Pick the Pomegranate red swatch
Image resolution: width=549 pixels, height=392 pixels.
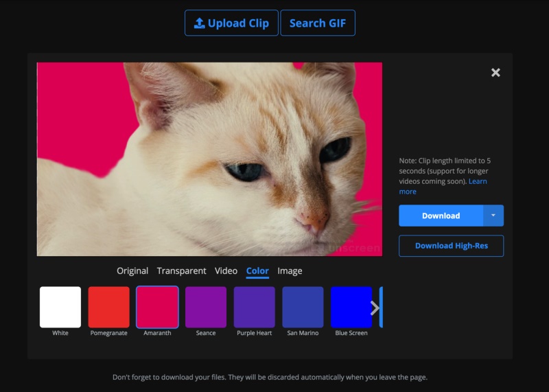(x=109, y=308)
